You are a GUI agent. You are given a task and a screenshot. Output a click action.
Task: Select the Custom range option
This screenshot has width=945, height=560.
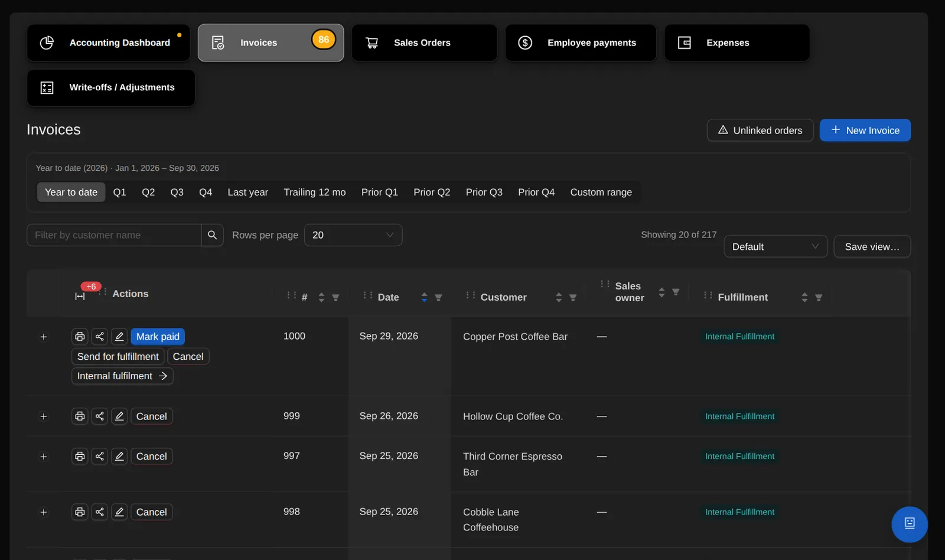point(601,193)
